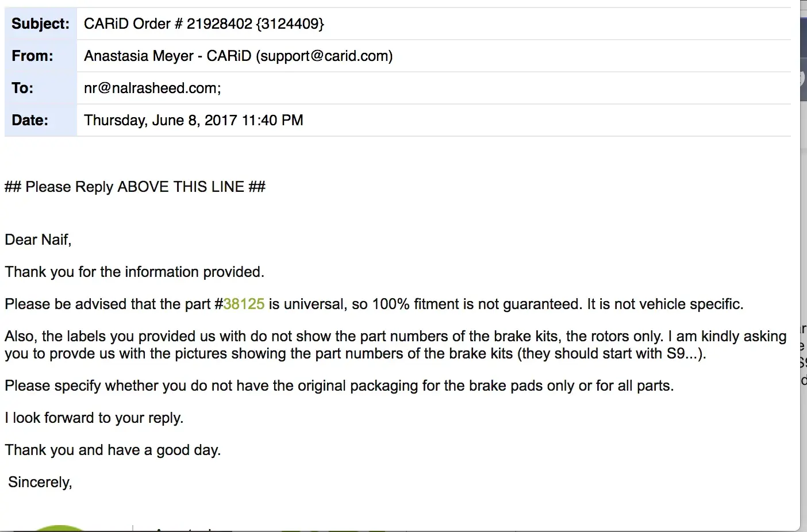
Task: Click the Date field label
Action: 30,120
